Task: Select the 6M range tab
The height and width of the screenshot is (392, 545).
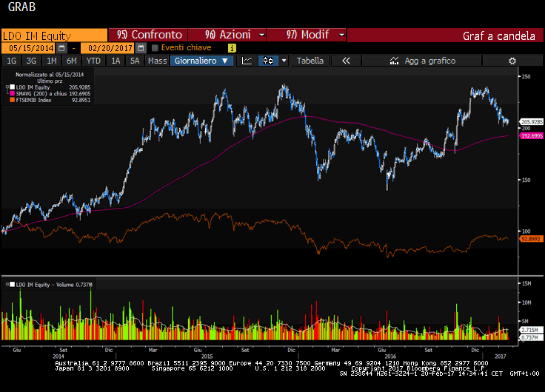Action: click(71, 61)
